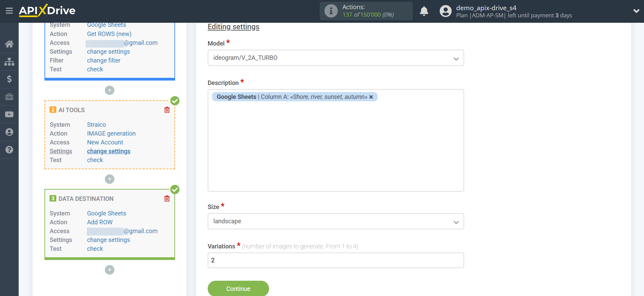
Task: Click the gmail access link in data source
Action: [121, 43]
